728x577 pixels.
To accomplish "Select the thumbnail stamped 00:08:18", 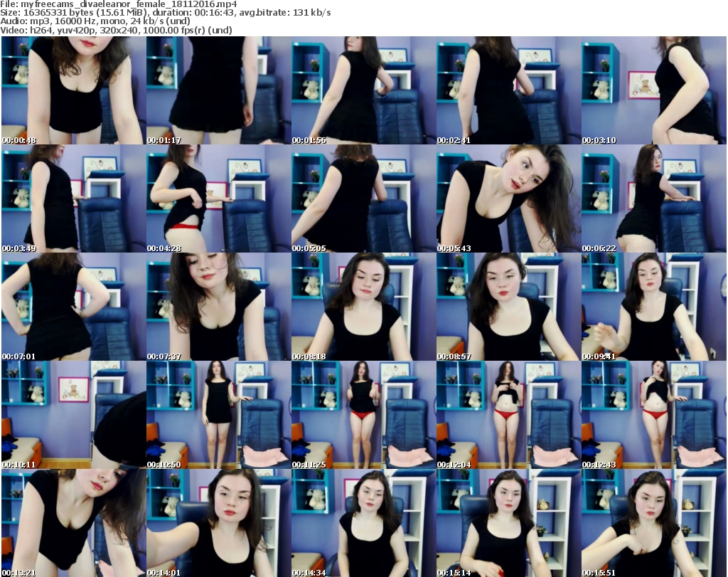I will tap(363, 307).
